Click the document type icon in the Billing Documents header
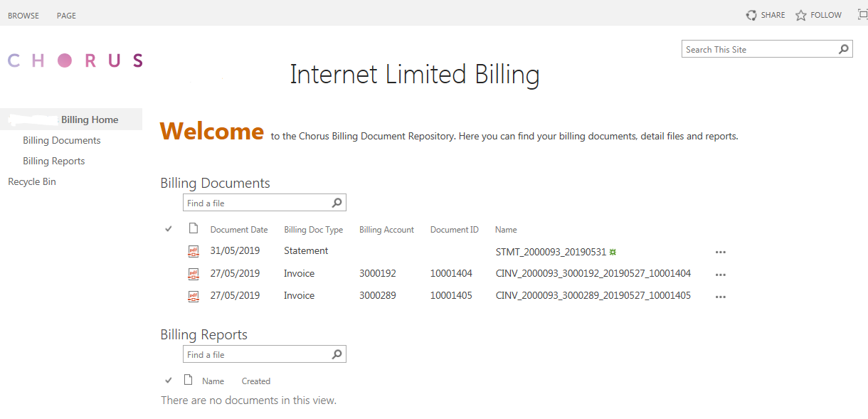Screen dimensions: 868x419 click(x=193, y=228)
